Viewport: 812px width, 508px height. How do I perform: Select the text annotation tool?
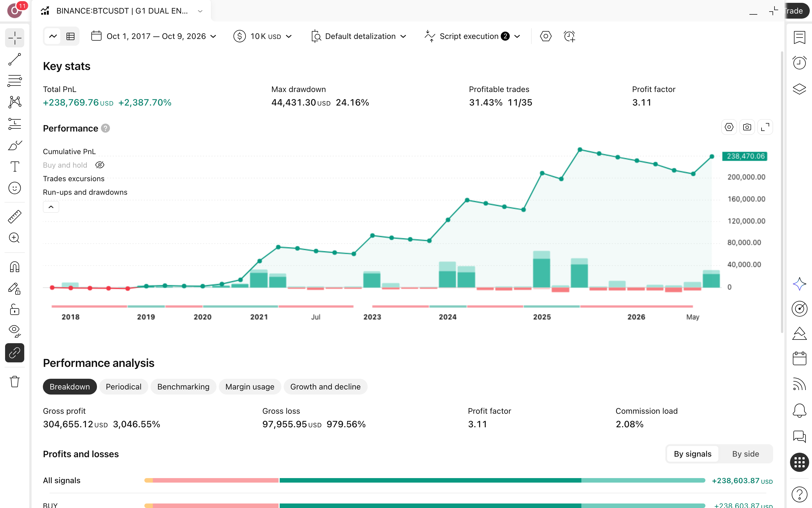[15, 167]
